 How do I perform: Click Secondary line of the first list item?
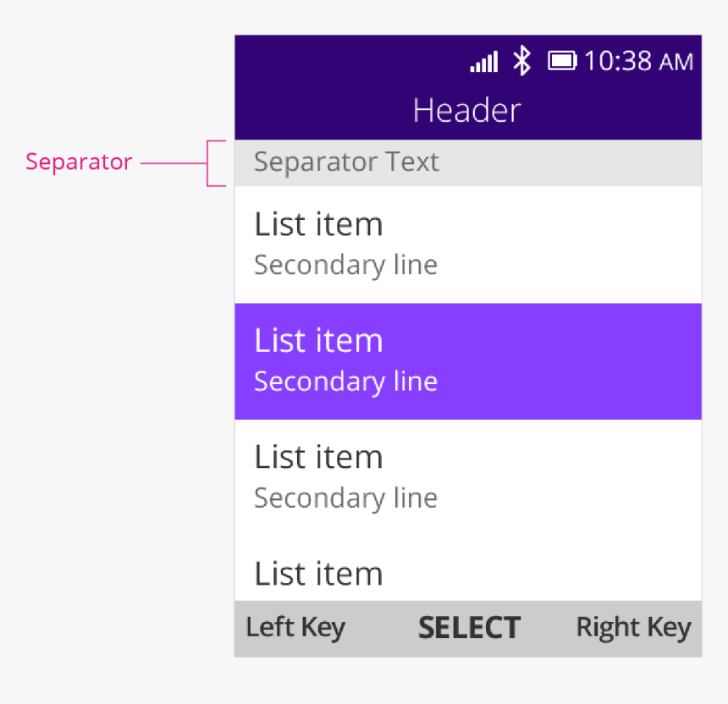point(345,265)
